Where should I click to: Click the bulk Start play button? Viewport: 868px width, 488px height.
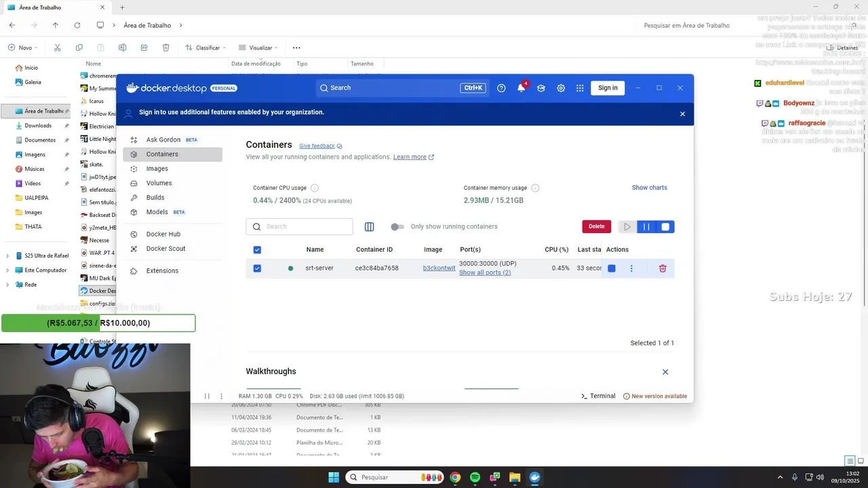627,227
